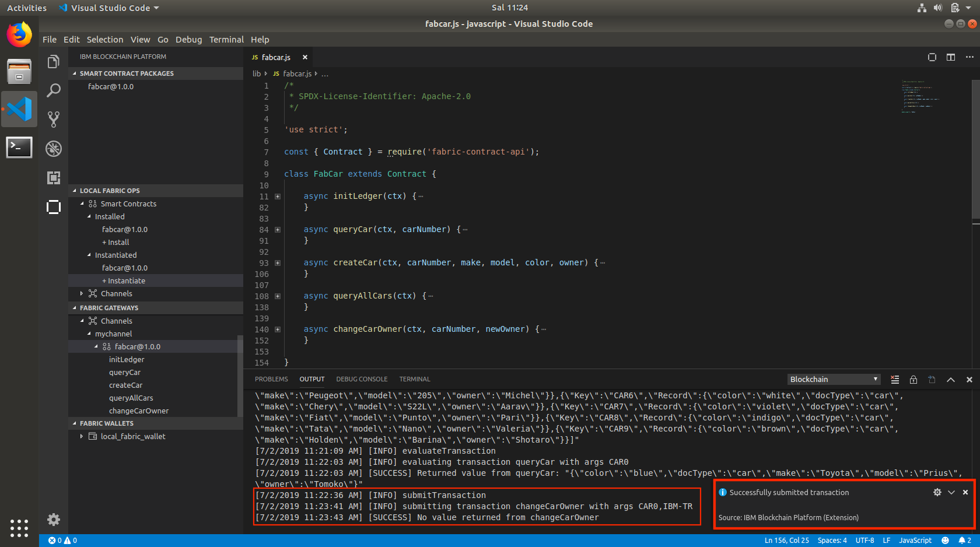Click the split editor icon
Image resolution: width=980 pixels, height=547 pixels.
click(951, 57)
